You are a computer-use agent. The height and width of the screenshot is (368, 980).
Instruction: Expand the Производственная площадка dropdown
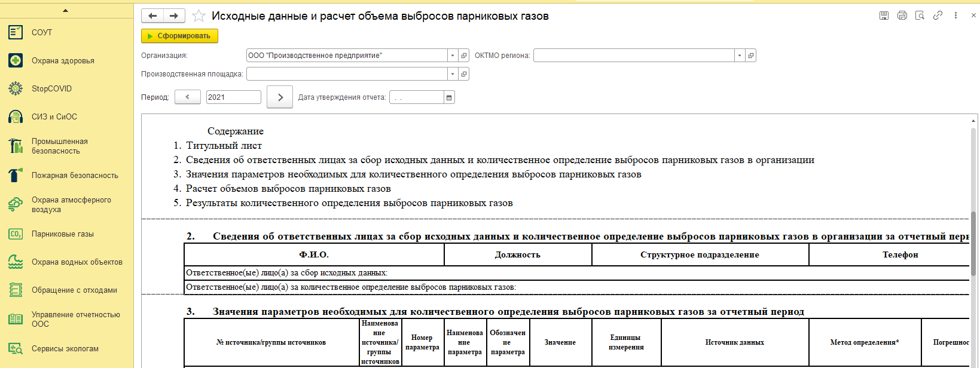(x=453, y=74)
